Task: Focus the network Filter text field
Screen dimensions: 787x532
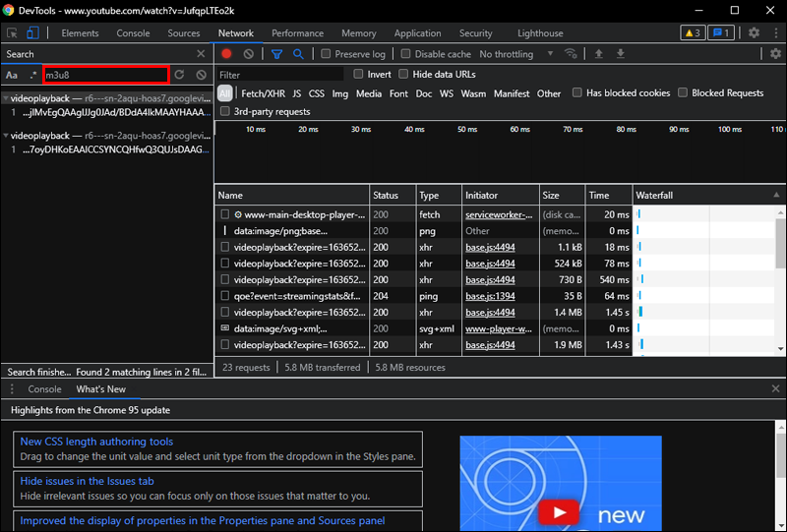Action: [280, 75]
